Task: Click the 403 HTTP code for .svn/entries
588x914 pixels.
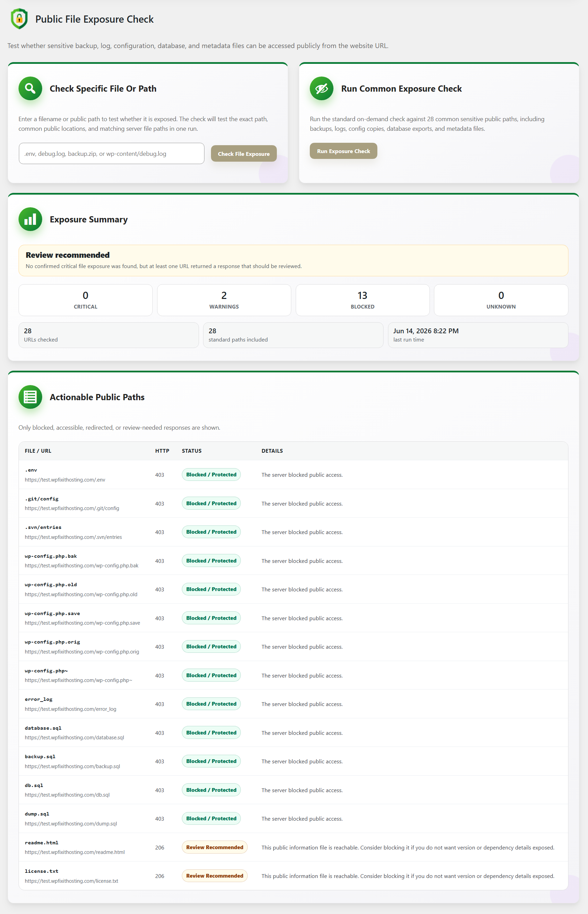Action: coord(160,532)
